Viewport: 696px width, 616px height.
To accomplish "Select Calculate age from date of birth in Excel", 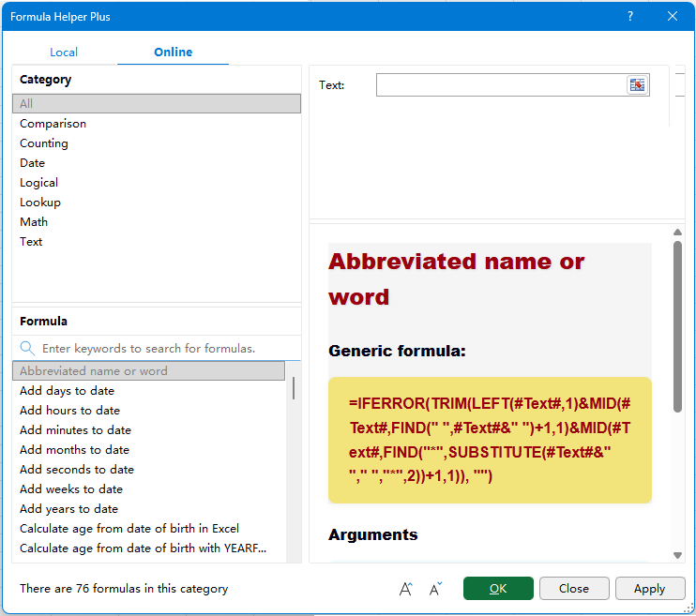I will click(149, 528).
